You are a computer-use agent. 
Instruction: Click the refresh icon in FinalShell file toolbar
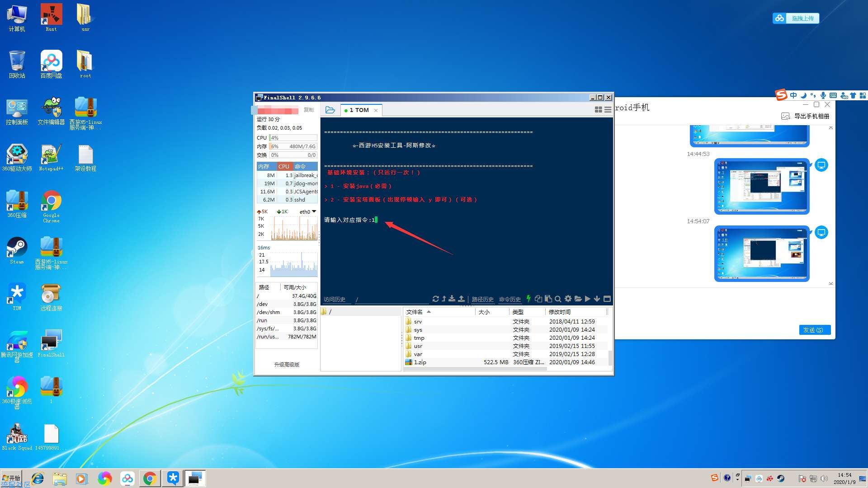tap(435, 299)
